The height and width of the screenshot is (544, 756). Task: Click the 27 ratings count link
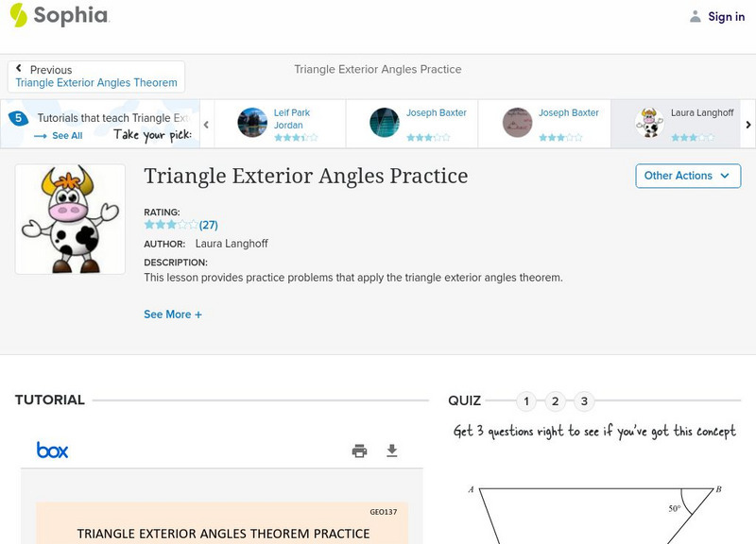[x=208, y=225]
